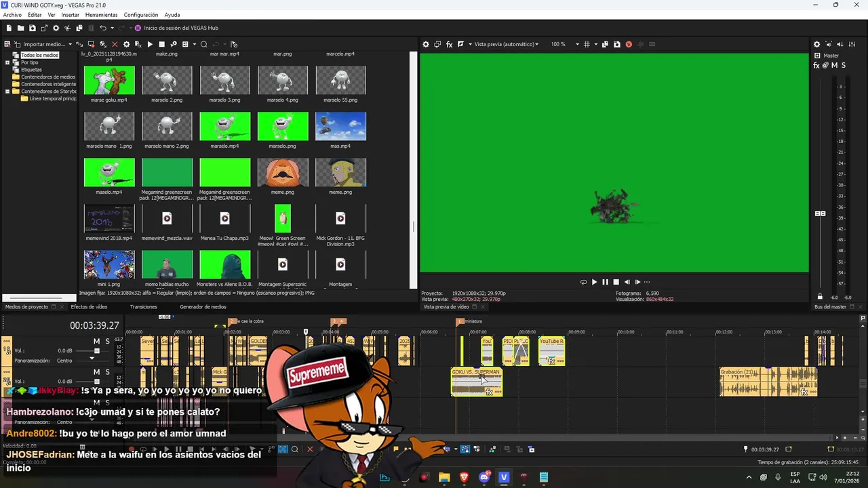Adjust first track volume slider
Image resolution: width=868 pixels, height=488 pixels.
[96, 351]
